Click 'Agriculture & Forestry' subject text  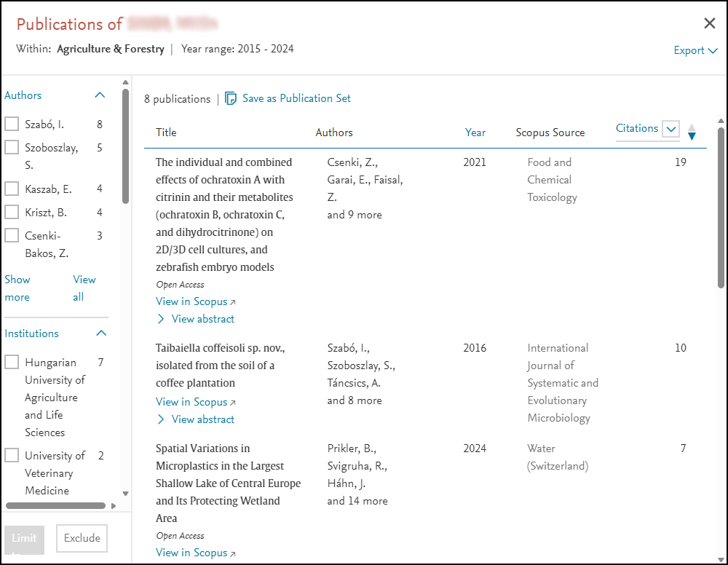(111, 49)
